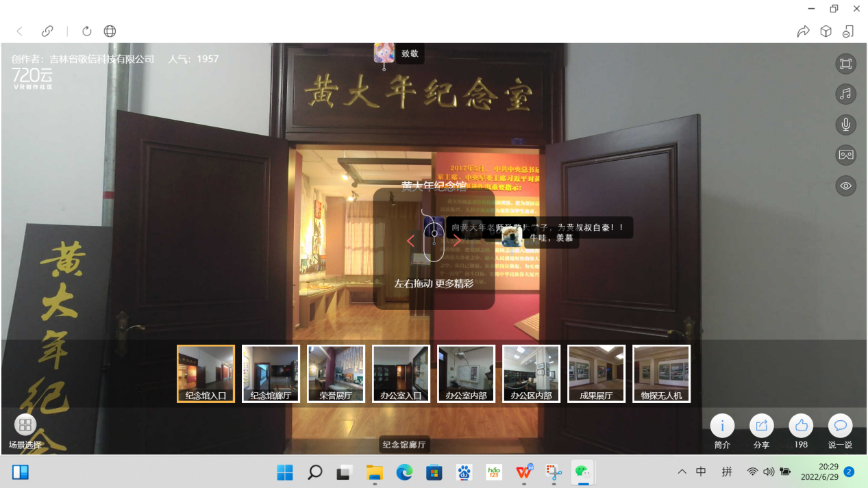Open the 说一说 comment button

pyautogui.click(x=841, y=426)
